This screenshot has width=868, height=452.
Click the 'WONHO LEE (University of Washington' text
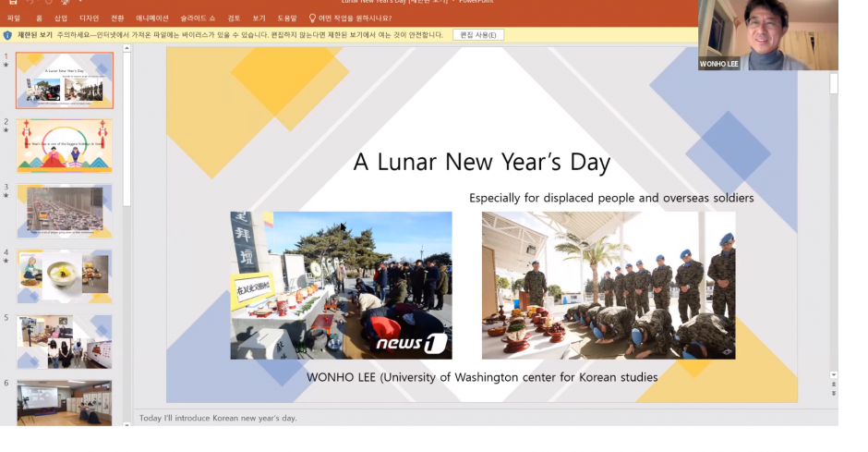point(482,377)
